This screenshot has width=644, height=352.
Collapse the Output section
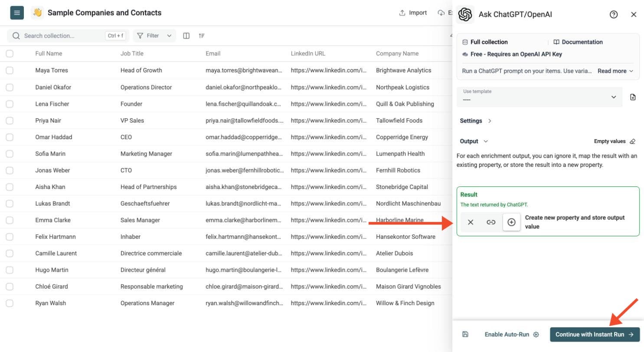point(474,141)
